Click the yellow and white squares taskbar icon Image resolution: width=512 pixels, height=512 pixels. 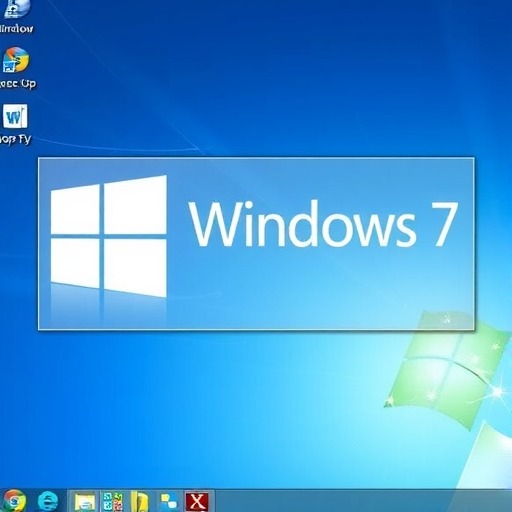point(169,502)
